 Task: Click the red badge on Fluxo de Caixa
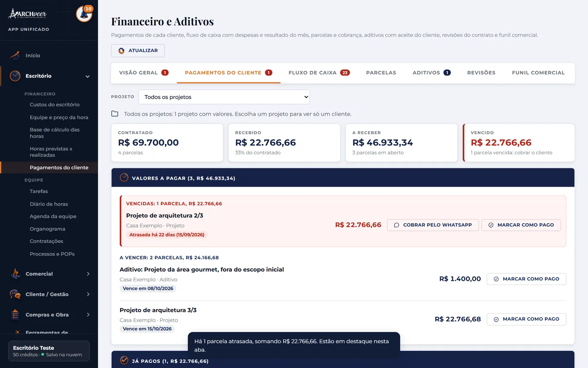point(345,73)
